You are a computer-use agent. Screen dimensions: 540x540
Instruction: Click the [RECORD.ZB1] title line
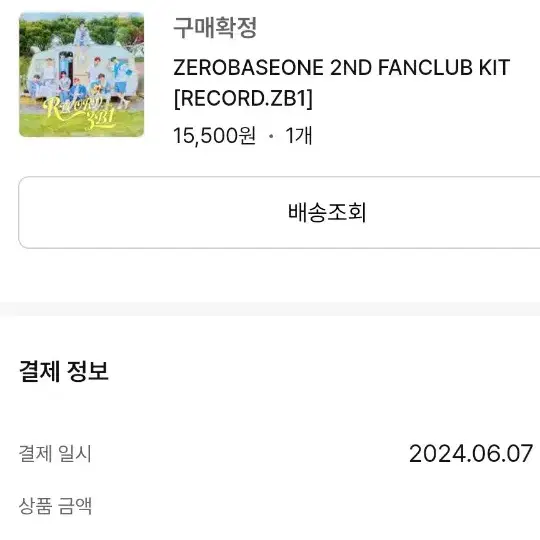click(243, 98)
